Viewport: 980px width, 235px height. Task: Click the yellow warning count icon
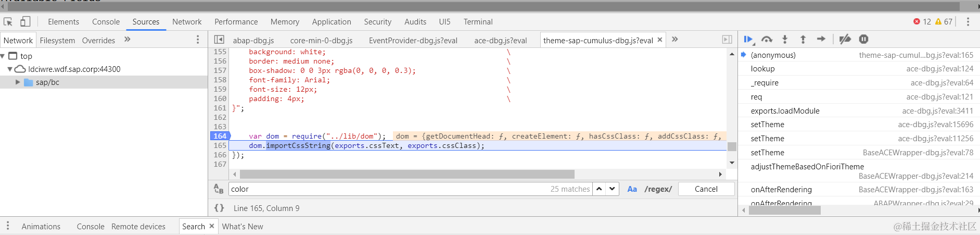coord(938,21)
